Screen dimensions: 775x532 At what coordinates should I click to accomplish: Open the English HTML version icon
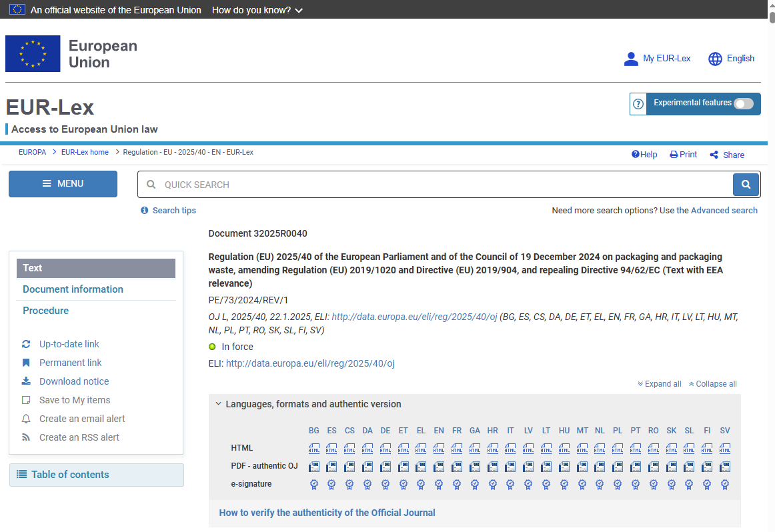pyautogui.click(x=438, y=449)
